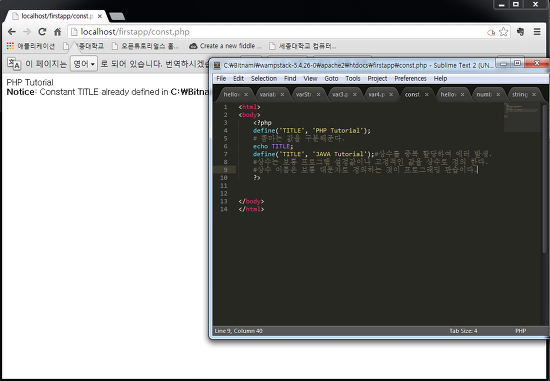This screenshot has width=550, height=381.
Task: Switch to the variab tab
Action: coord(268,94)
